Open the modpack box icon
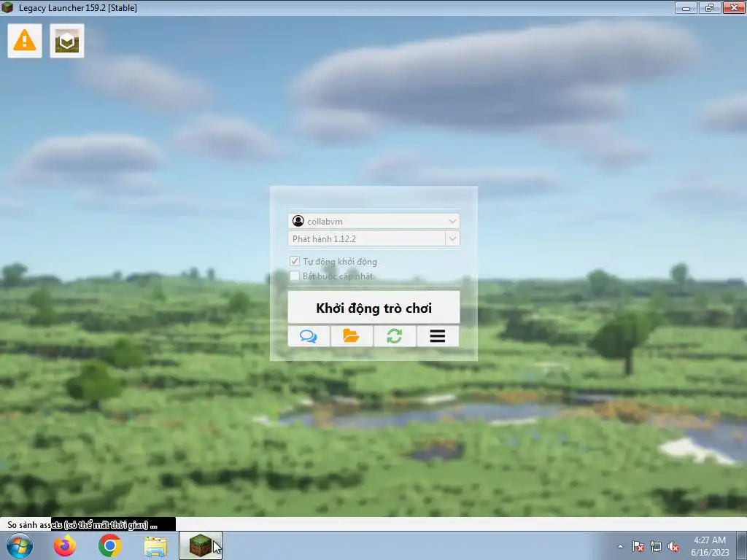Image resolution: width=747 pixels, height=560 pixels. coord(67,41)
